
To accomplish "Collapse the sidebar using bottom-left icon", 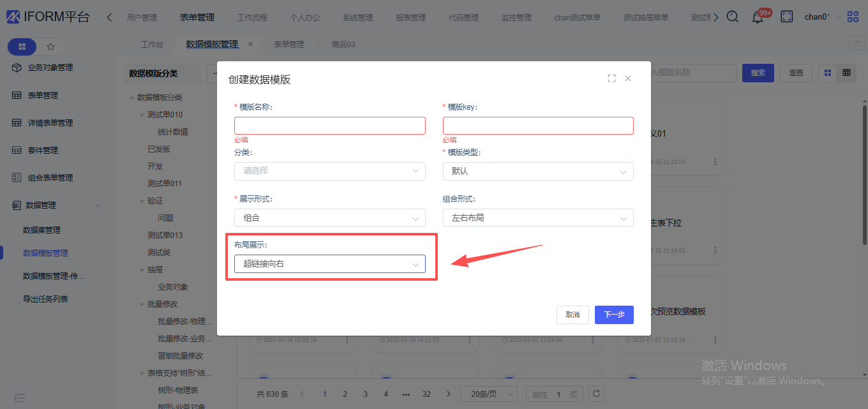I will point(20,398).
